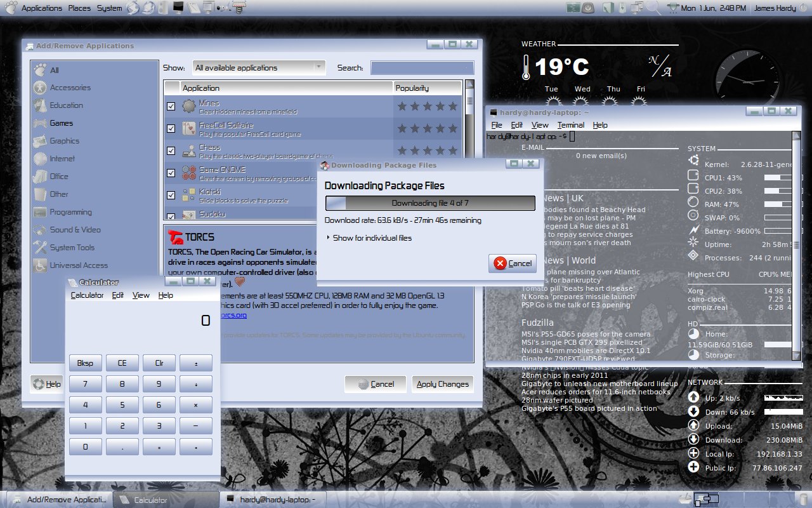Click the CE button on Calculator
This screenshot has width=812, height=508.
(122, 363)
